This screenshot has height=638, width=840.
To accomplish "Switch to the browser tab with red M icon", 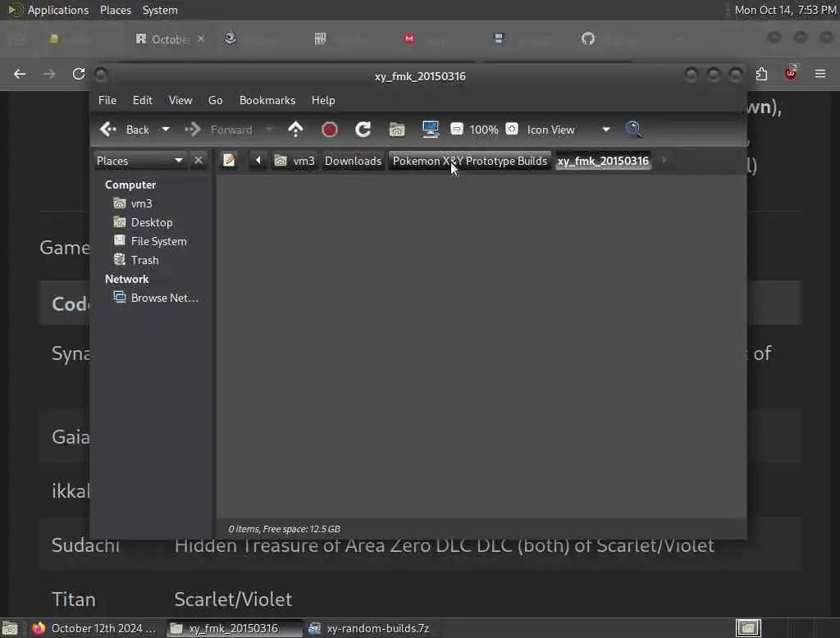I will (x=409, y=39).
